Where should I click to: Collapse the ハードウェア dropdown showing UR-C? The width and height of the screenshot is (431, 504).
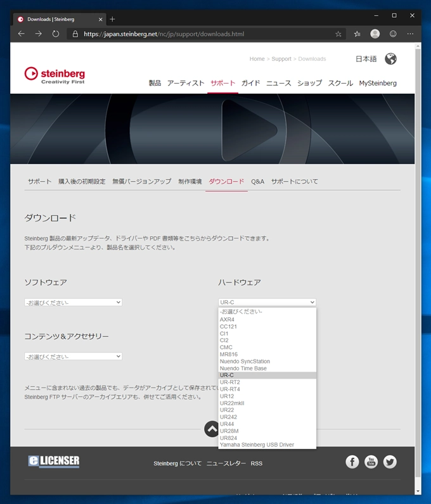tap(267, 302)
